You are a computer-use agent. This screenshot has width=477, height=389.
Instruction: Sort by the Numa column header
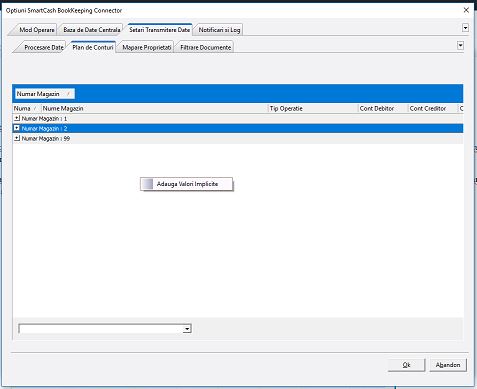tap(27, 108)
